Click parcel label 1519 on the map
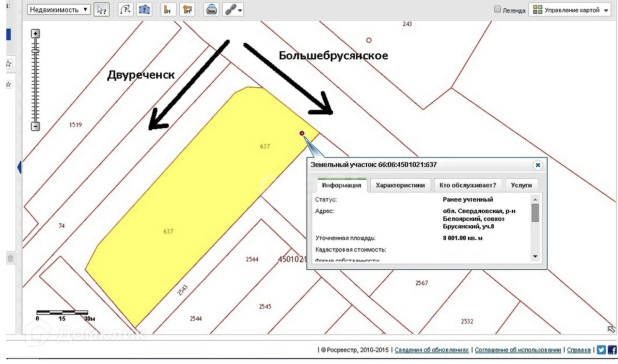This screenshot has height=364, width=618. [x=75, y=125]
